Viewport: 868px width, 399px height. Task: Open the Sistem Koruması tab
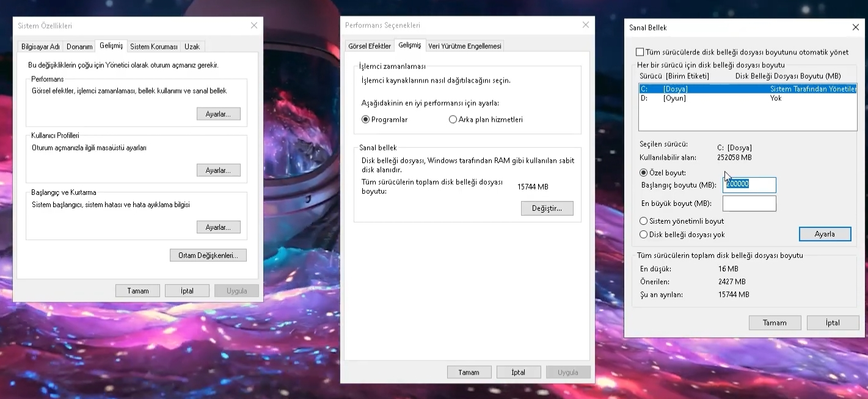tap(154, 46)
